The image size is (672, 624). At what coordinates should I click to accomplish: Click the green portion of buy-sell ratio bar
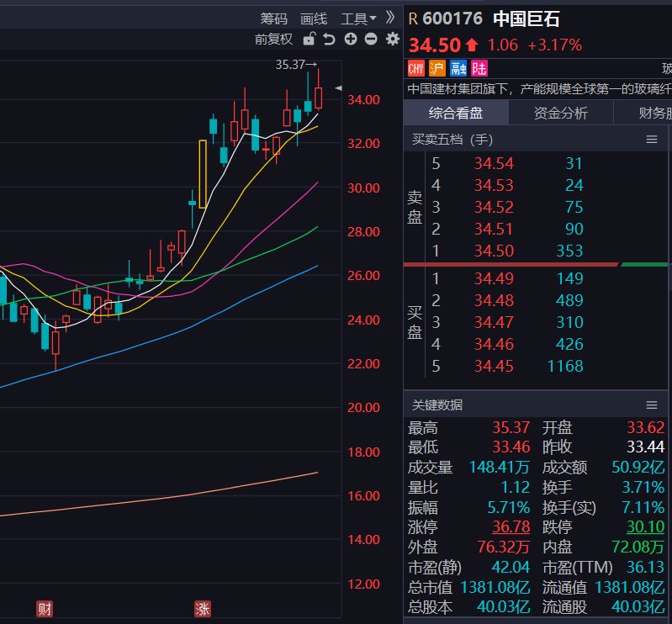click(x=644, y=264)
